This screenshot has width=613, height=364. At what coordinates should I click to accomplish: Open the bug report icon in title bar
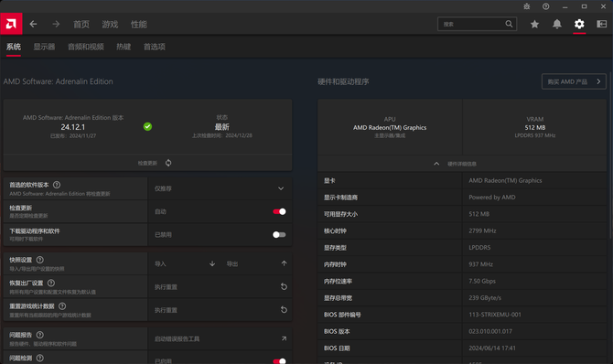click(x=527, y=6)
